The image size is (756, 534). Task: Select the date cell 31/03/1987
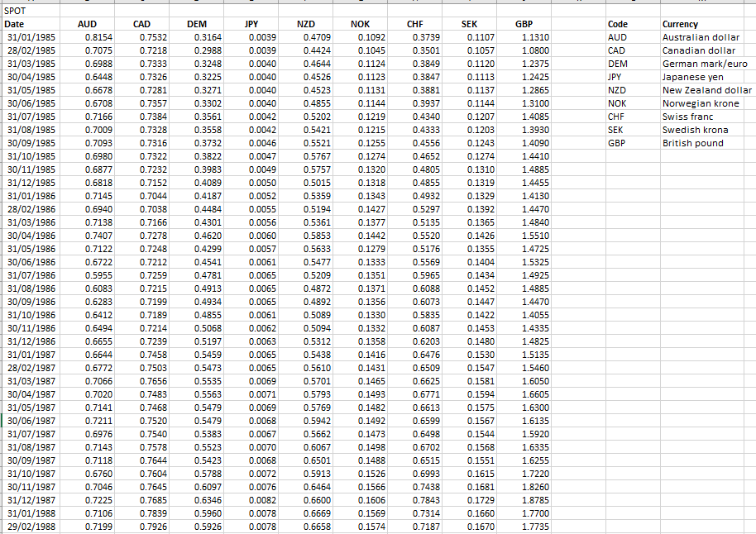click(31, 381)
